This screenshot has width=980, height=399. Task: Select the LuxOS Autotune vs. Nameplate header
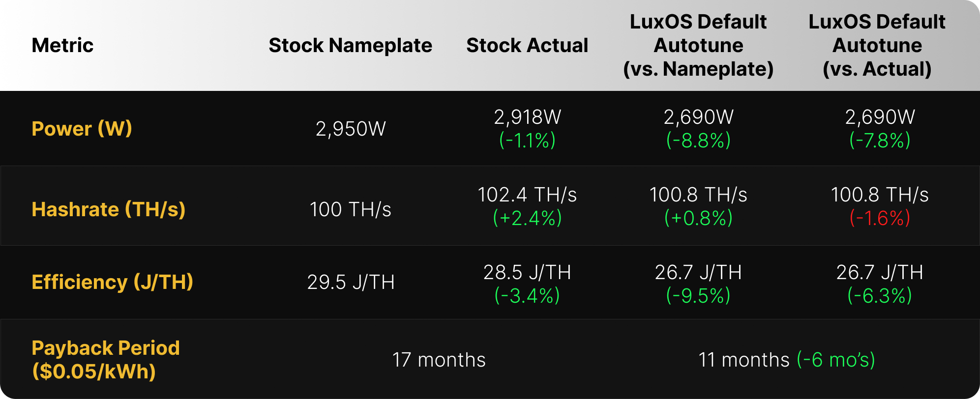[x=698, y=45]
